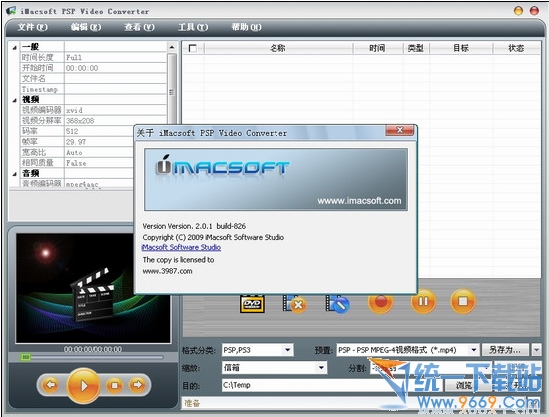The image size is (549, 417).
Task: Click the properties panel scroll up arrow
Action: point(172,47)
